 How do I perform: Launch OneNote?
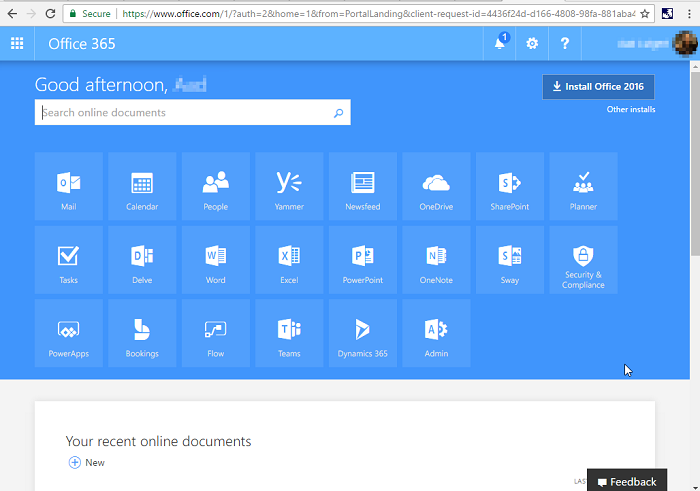point(436,260)
